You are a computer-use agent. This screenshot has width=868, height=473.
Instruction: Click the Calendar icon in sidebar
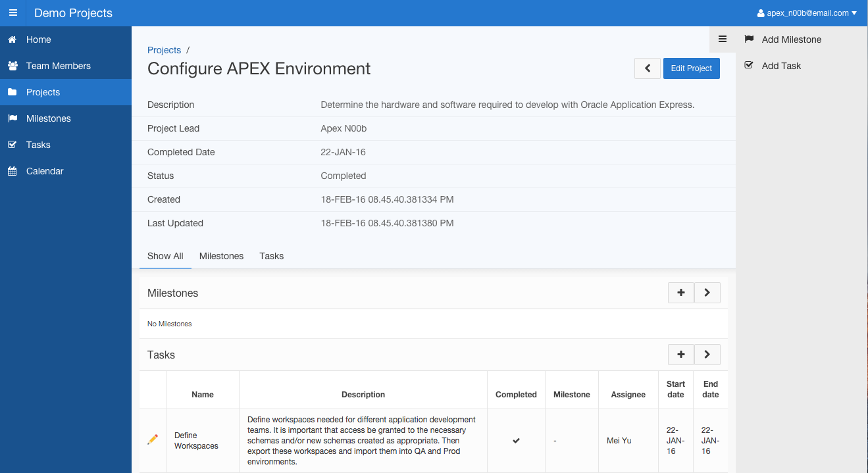click(x=13, y=171)
